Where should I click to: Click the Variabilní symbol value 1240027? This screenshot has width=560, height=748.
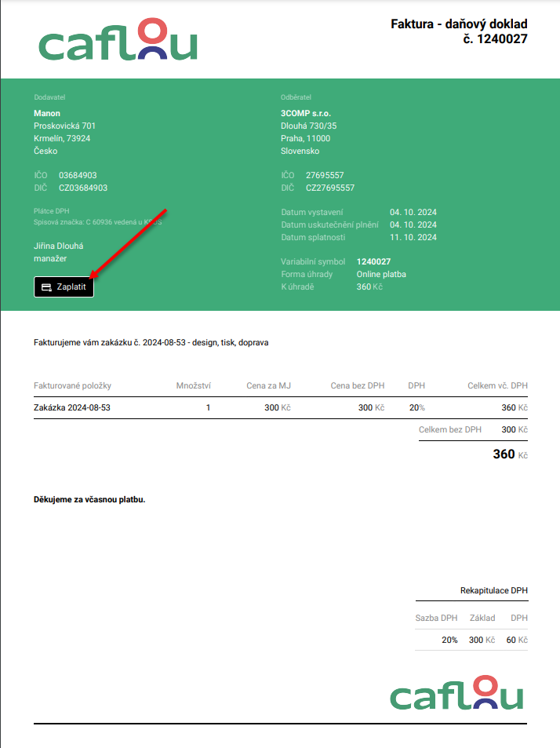pos(373,261)
